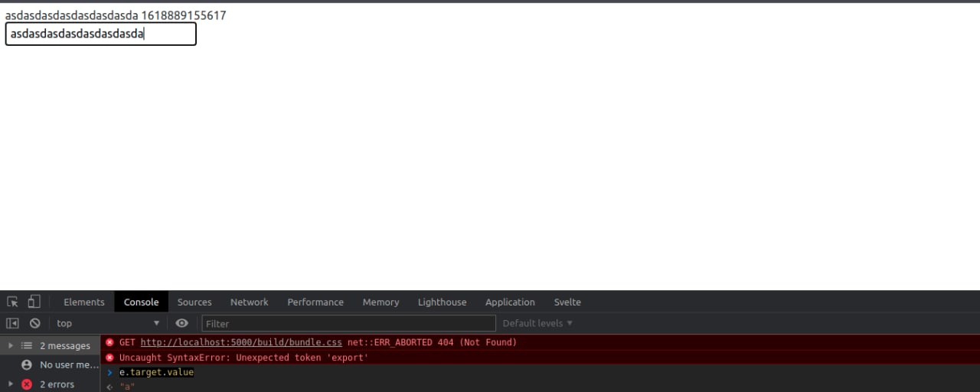Click the SyntaxError error icon
The width and height of the screenshot is (980, 392).
109,358
